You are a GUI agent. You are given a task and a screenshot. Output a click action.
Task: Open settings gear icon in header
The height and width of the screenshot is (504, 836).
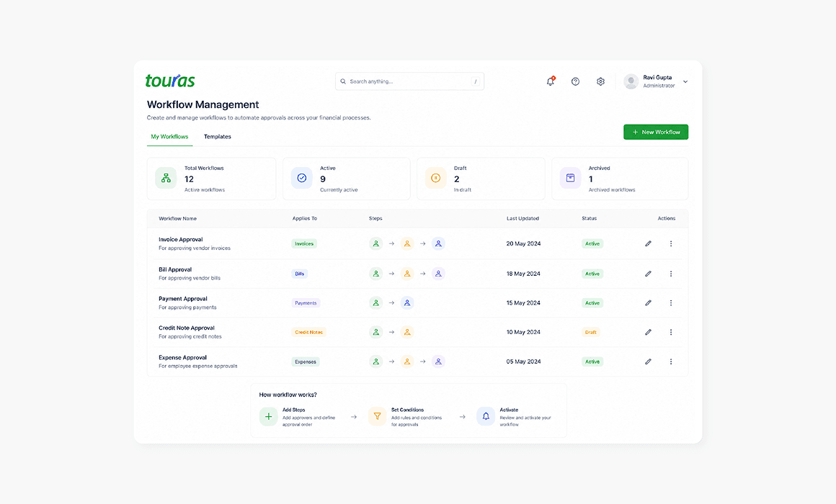click(x=600, y=81)
